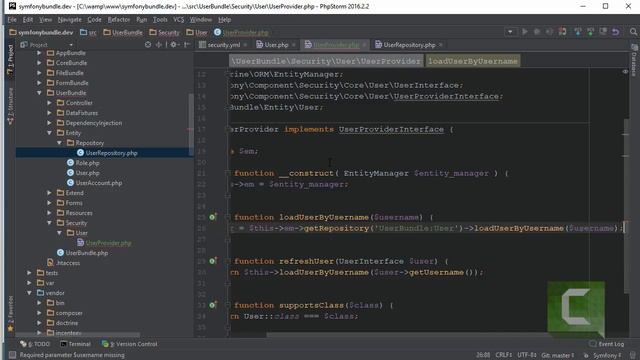Expand the AppBundle folder
The image size is (640, 360).
(39, 53)
